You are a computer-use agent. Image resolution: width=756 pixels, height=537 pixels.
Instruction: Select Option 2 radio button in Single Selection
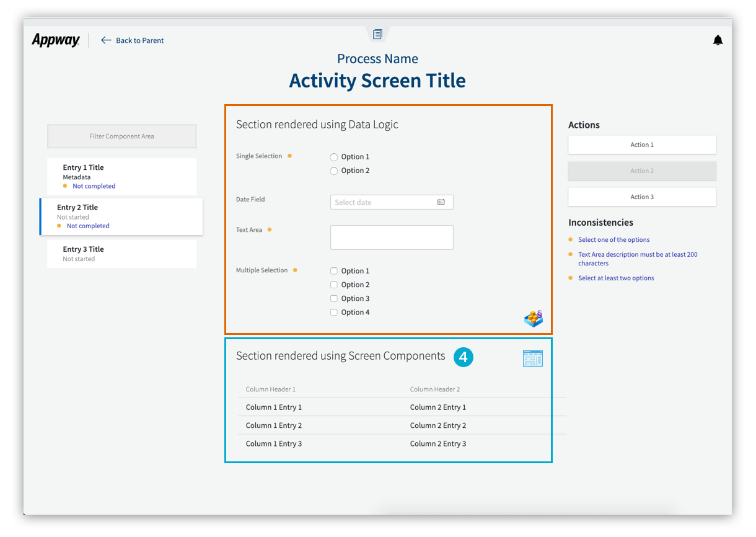pyautogui.click(x=334, y=171)
